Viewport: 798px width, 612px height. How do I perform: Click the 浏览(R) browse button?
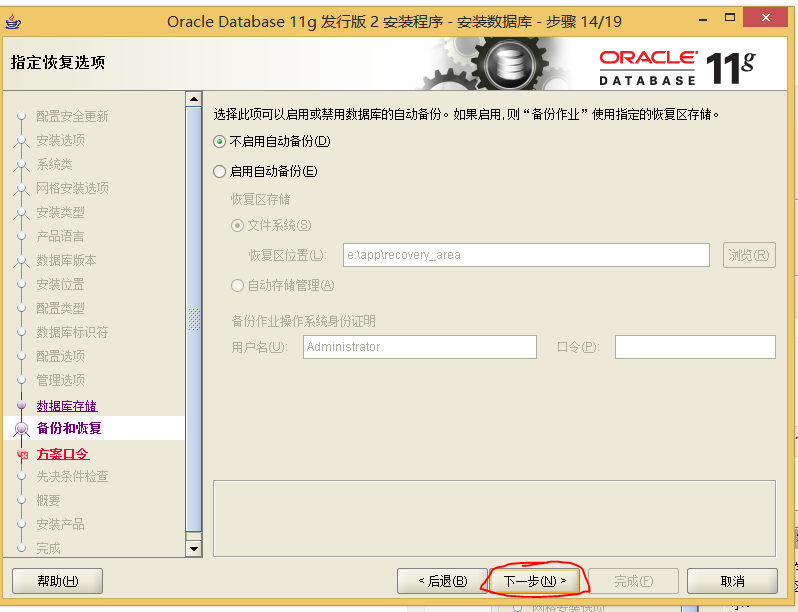(749, 255)
